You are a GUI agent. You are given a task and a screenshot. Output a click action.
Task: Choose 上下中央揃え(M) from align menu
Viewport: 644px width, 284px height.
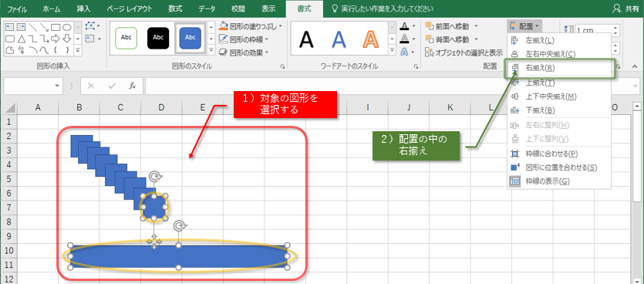click(x=559, y=96)
